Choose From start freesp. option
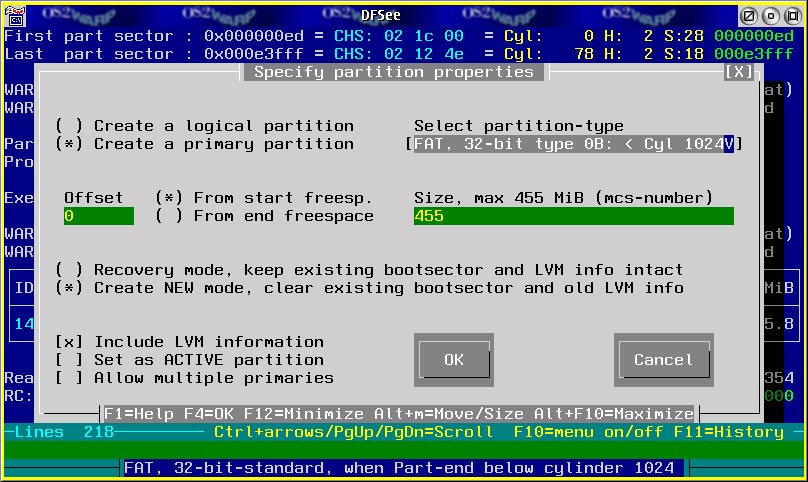Image resolution: width=808 pixels, height=482 pixels. pyautogui.click(x=264, y=198)
